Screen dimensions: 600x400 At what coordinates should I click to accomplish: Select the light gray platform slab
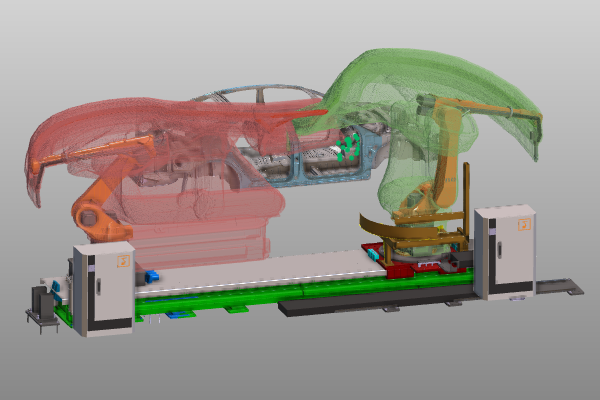[260, 268]
